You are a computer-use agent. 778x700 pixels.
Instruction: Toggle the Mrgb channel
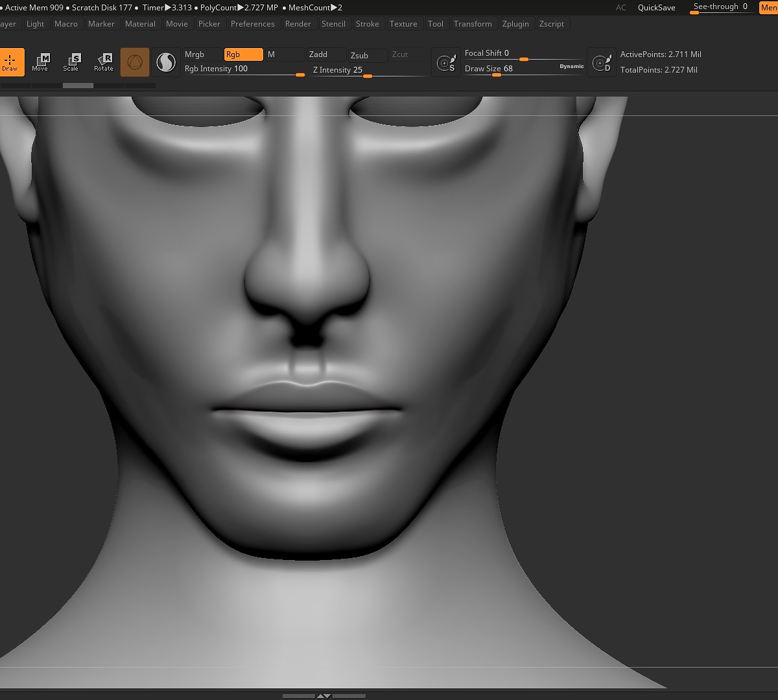tap(203, 54)
